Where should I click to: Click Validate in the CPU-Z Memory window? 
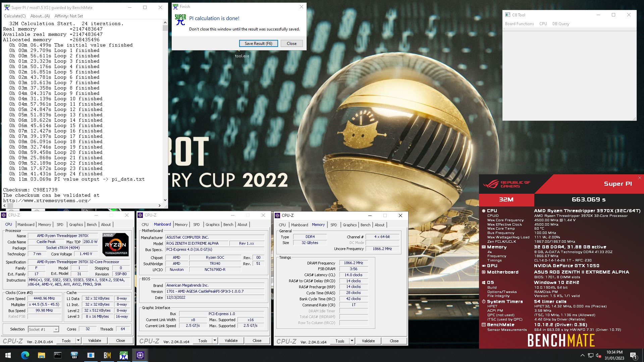click(x=368, y=341)
